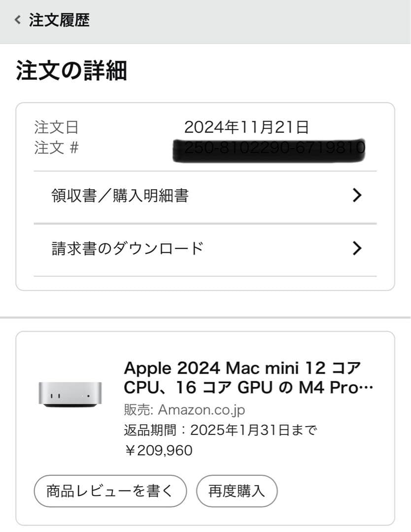Tap the back chevron at the top left
Image resolution: width=411 pixels, height=532 pixels.
click(x=16, y=20)
